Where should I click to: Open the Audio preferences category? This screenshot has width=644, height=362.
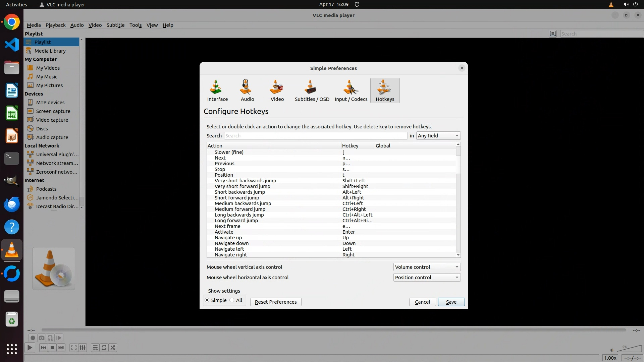[x=247, y=90]
